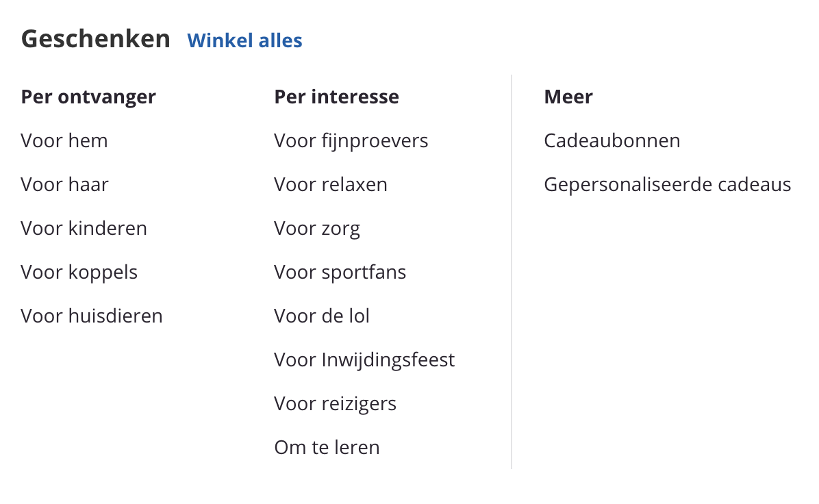819x504 pixels.
Task: Open 'Voor Inwijdingsfeest' gifts
Action: tap(364, 360)
